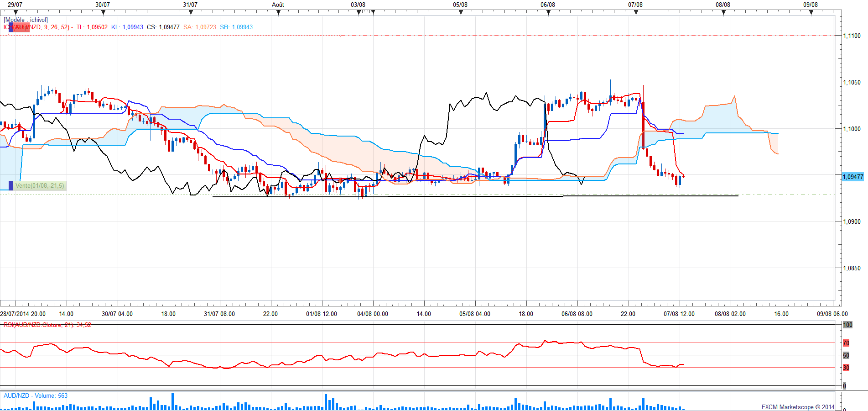The height and width of the screenshot is (411, 868).
Task: Click the 30/07 date triangle marker
Action: 103,12
